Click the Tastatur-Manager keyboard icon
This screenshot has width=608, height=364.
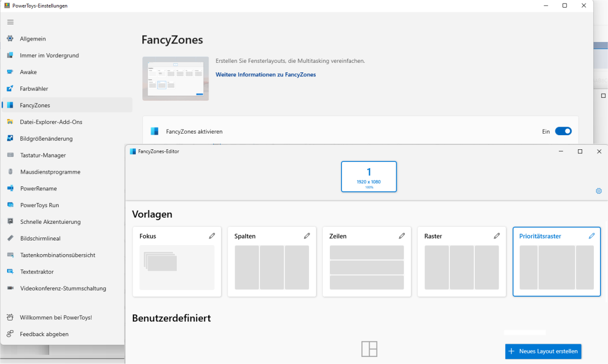(10, 155)
